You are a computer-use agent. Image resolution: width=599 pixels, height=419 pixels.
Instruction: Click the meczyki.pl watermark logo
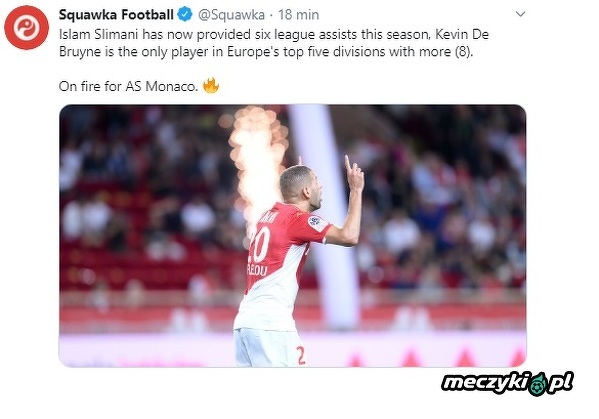[x=507, y=383]
